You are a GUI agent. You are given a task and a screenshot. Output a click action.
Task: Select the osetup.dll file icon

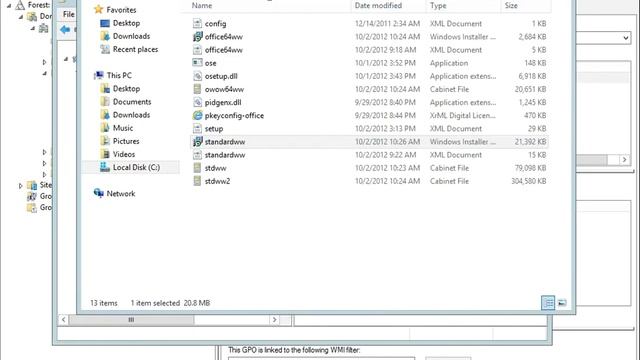(197, 76)
